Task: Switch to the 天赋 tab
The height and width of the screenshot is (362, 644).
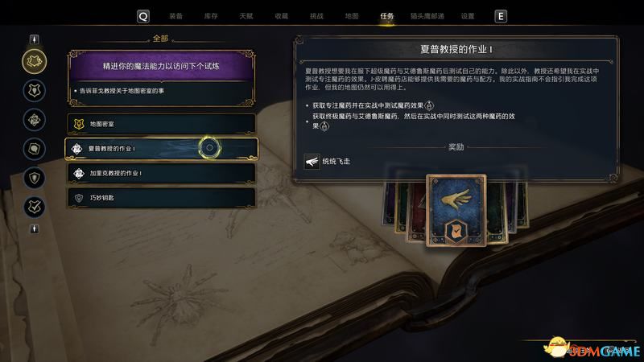Action: coord(246,16)
